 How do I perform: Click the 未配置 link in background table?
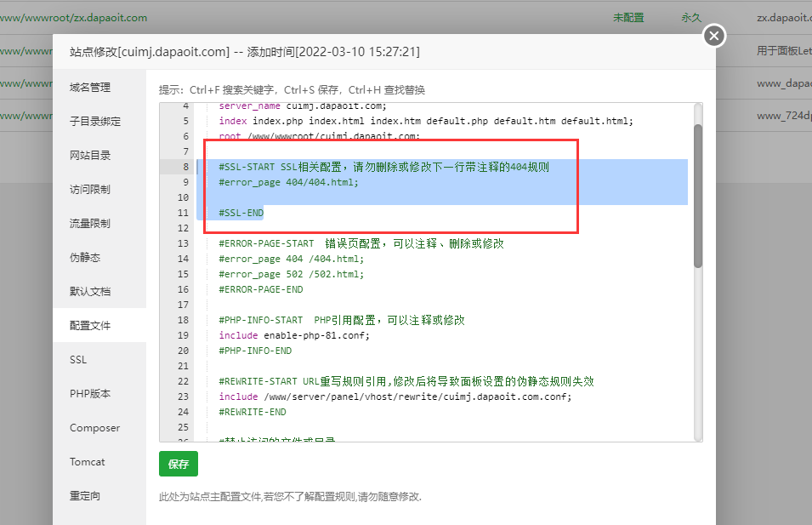click(628, 18)
